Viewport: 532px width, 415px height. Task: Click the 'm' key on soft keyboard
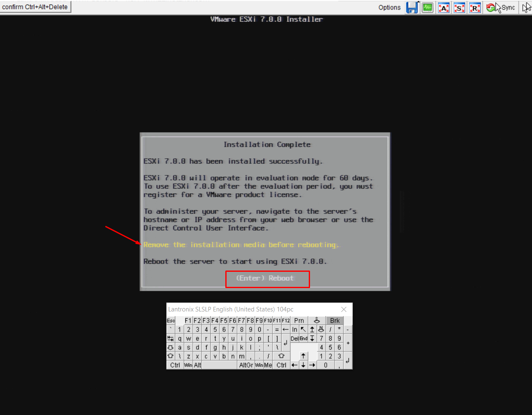(242, 356)
